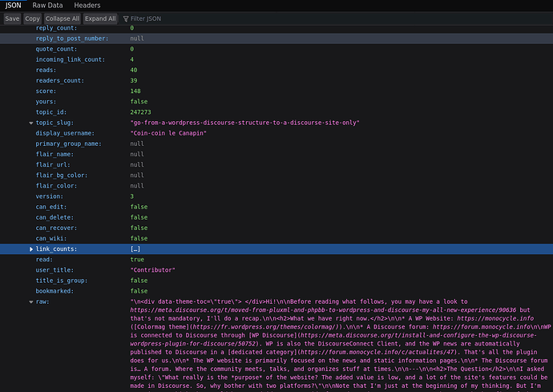Select the display_username key
This screenshot has height=392, width=553.
pos(65,133)
